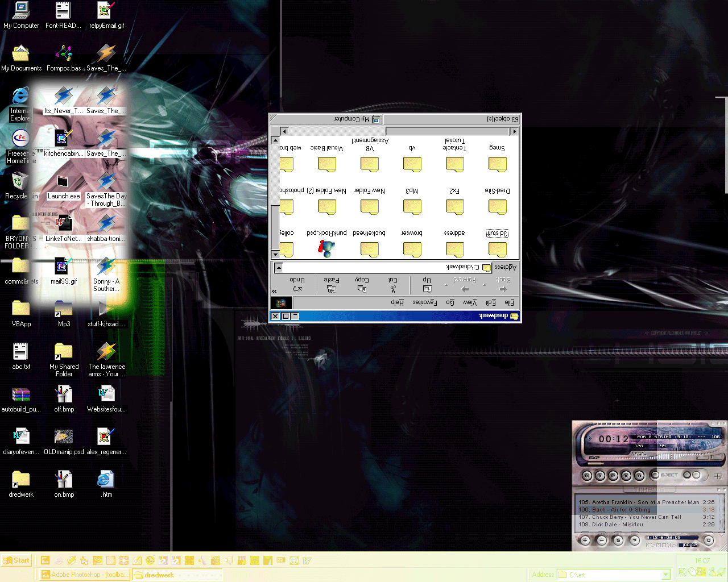Open the My Documents desktop folder
The image size is (728, 582).
pos(21,58)
